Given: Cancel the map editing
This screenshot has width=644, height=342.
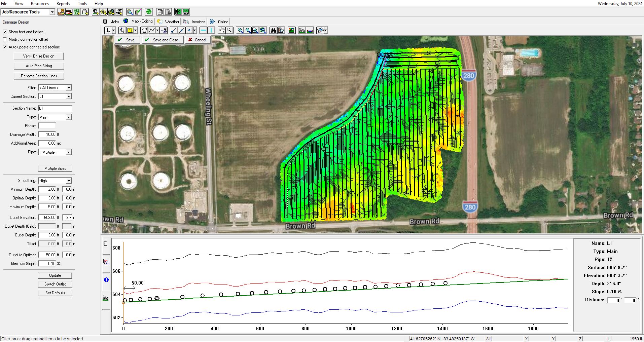Looking at the screenshot, I should tap(198, 40).
